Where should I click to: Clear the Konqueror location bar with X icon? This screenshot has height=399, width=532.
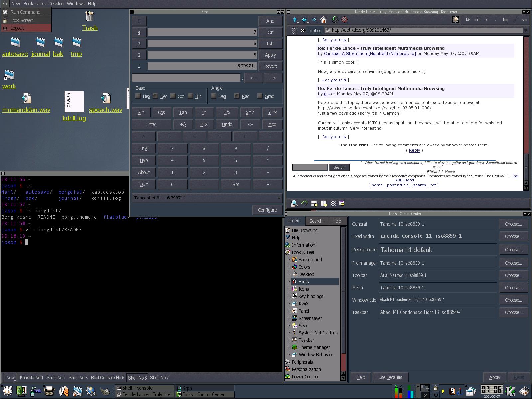pos(302,30)
